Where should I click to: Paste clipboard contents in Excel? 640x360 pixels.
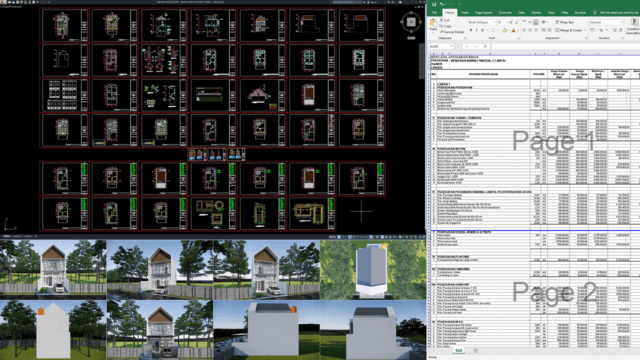point(433,25)
